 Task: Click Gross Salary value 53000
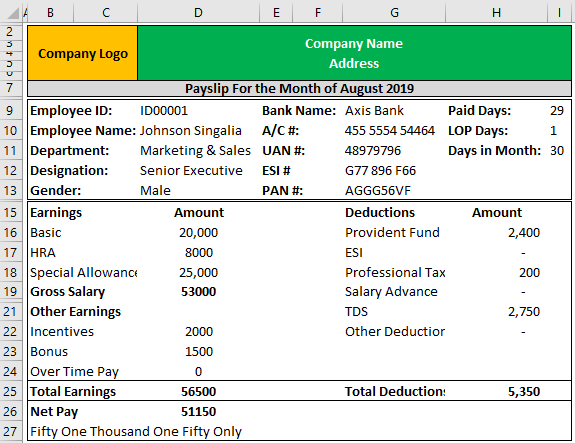198,292
